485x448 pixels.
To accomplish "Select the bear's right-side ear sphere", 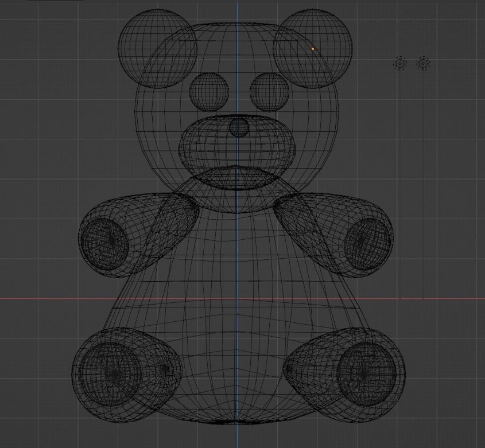I will 313,49.
